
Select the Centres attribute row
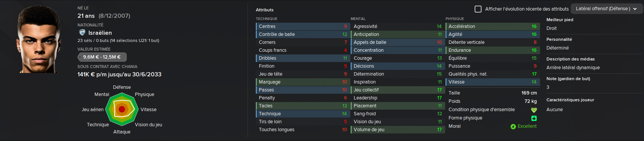point(302,26)
